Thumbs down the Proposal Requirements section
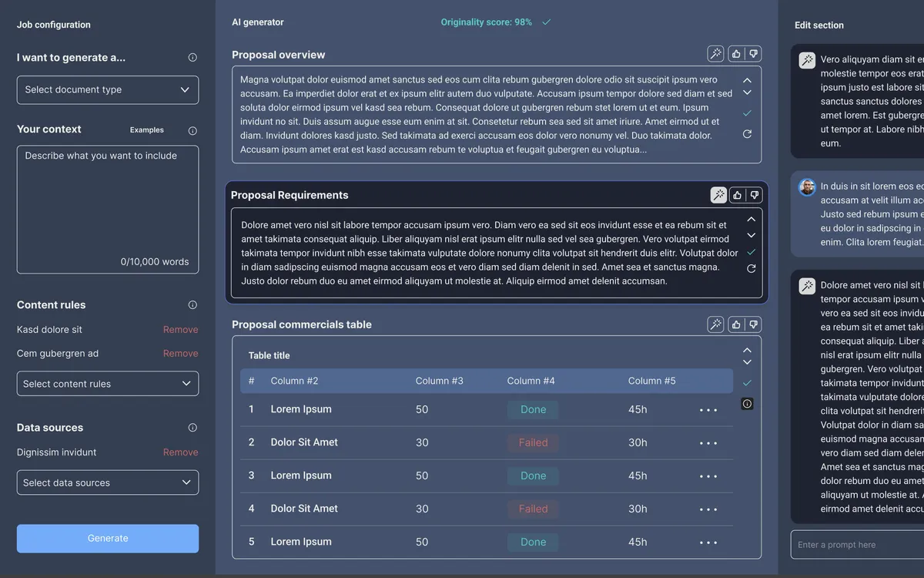The image size is (924, 578). tap(755, 195)
